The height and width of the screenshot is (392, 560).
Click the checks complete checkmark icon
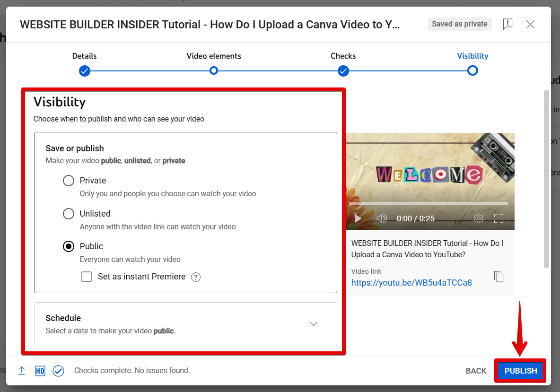point(58,371)
